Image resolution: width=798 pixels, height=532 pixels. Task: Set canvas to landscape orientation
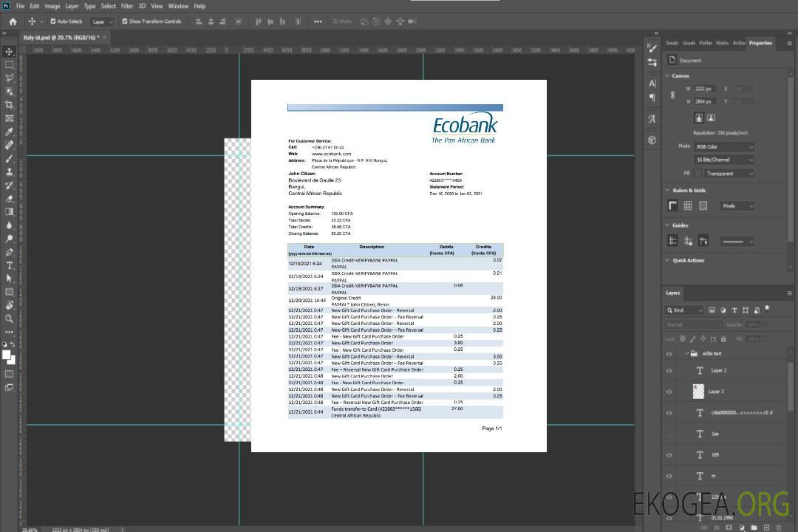711,118
